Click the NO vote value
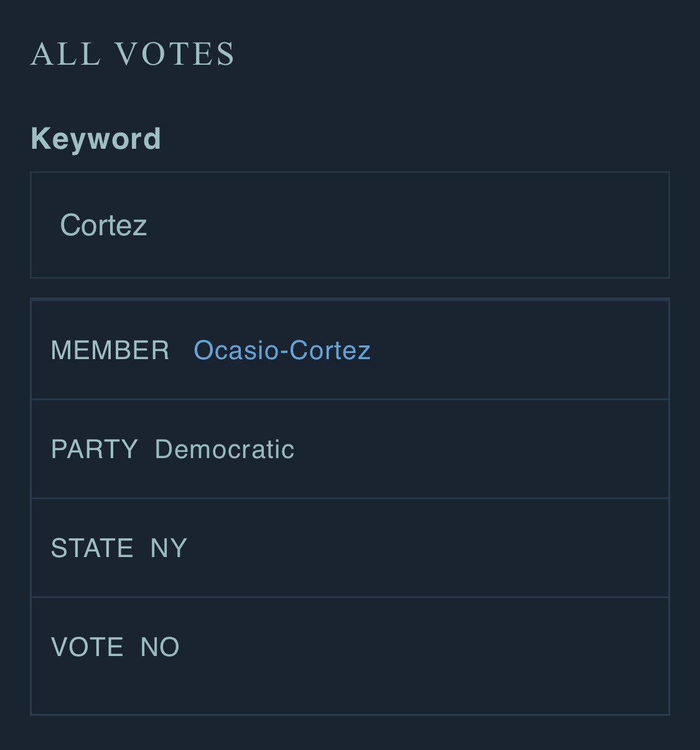700x750 pixels. [x=160, y=647]
